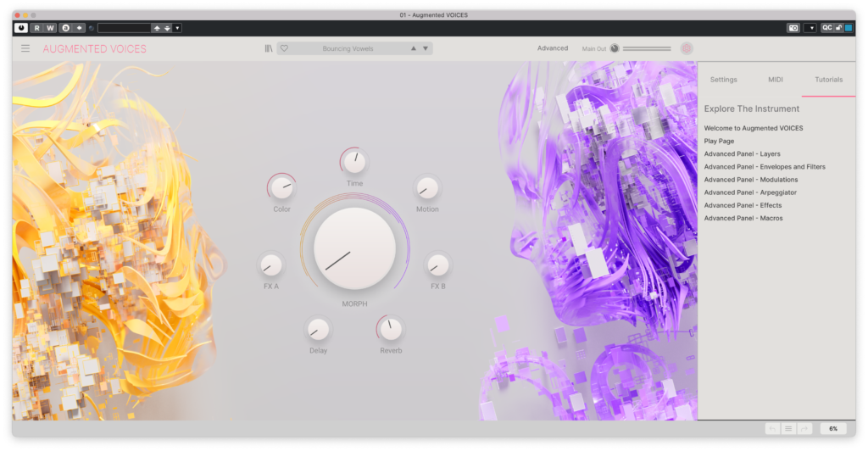Load next host program arrow
Viewport: 868px width, 451px height.
(167, 28)
